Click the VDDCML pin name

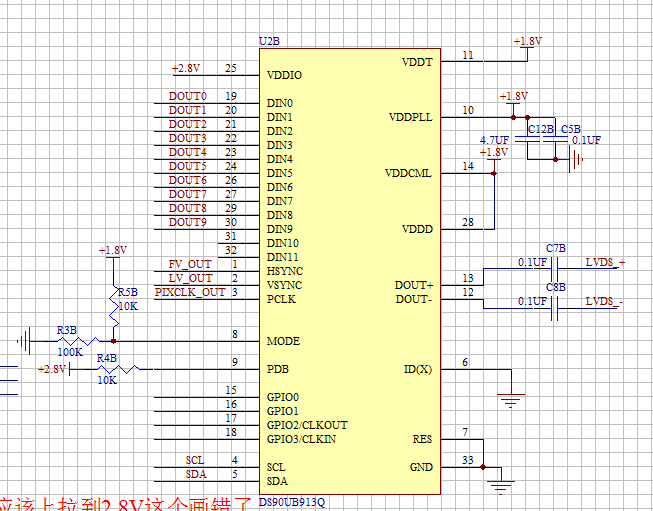(x=408, y=173)
